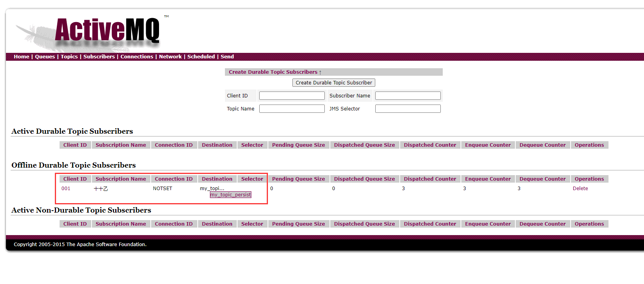Sort Offline Durable table by Destination

pos(217,179)
